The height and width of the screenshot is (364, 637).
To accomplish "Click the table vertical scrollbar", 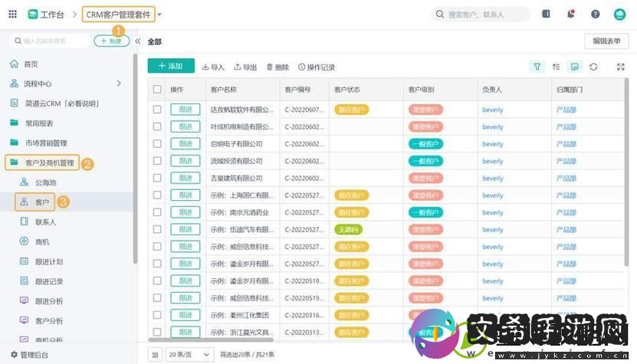I will (626, 172).
